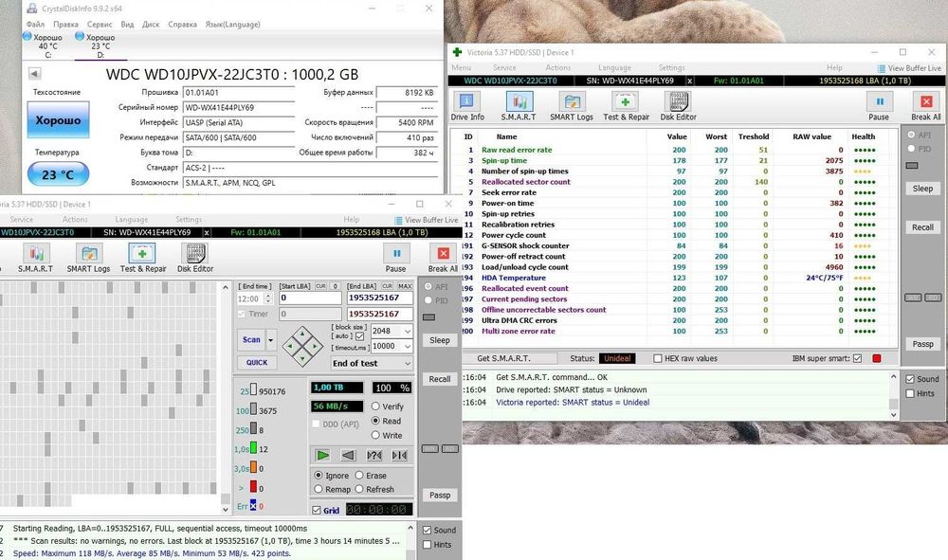The image size is (948, 560).
Task: Click the QUICK scan button
Action: tap(256, 363)
